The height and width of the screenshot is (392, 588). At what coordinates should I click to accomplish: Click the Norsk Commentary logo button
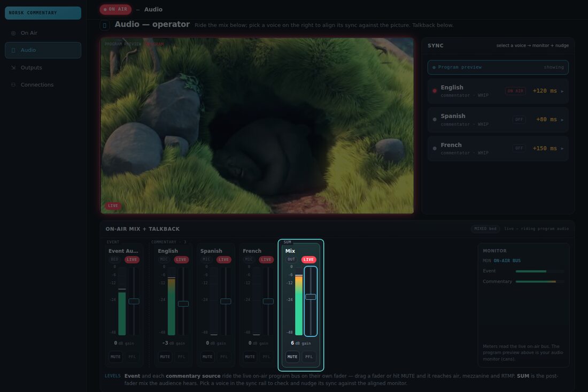click(43, 13)
